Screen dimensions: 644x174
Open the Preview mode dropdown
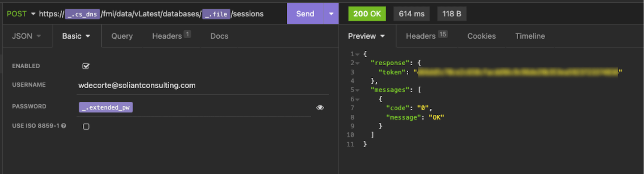tap(367, 36)
